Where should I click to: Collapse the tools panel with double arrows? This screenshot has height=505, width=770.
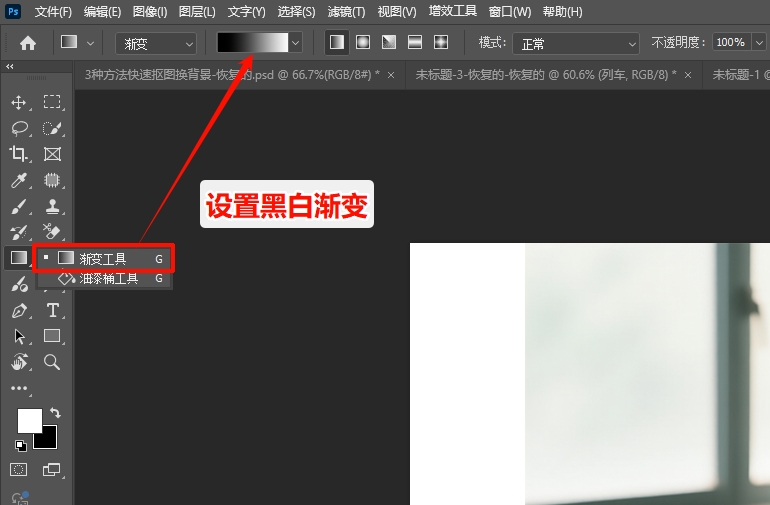pyautogui.click(x=10, y=66)
